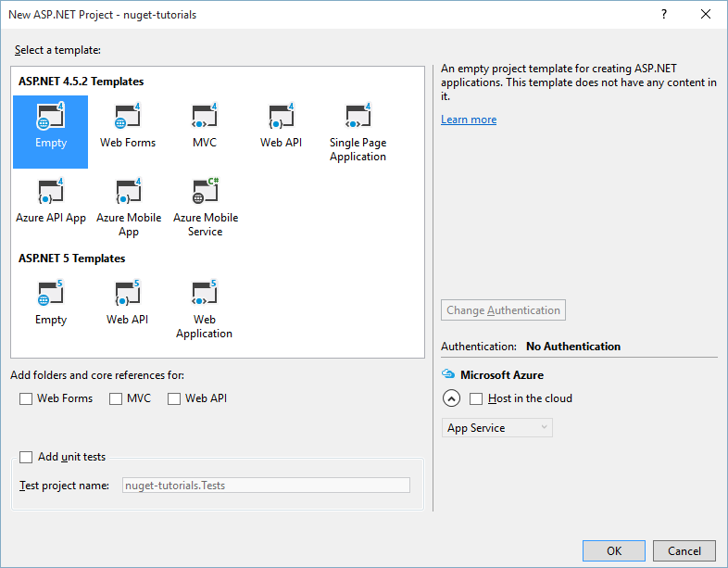Click the Microsoft Azure heading text
The width and height of the screenshot is (728, 568).
(502, 374)
